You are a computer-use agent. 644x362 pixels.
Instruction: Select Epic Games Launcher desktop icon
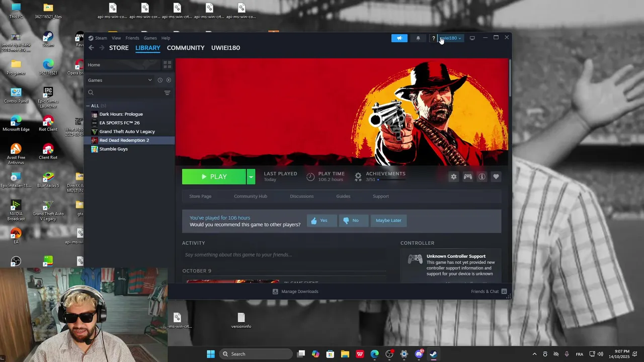48,98
